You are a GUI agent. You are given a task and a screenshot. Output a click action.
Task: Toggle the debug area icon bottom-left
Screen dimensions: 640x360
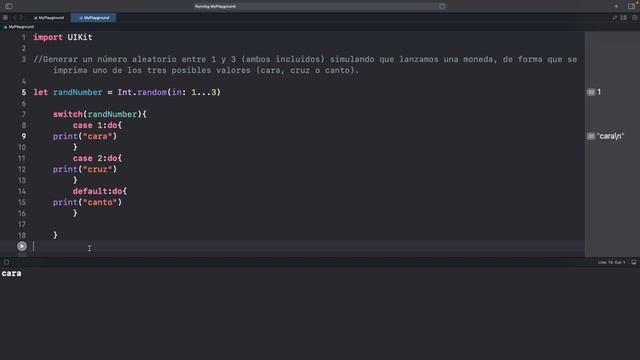(x=7, y=262)
